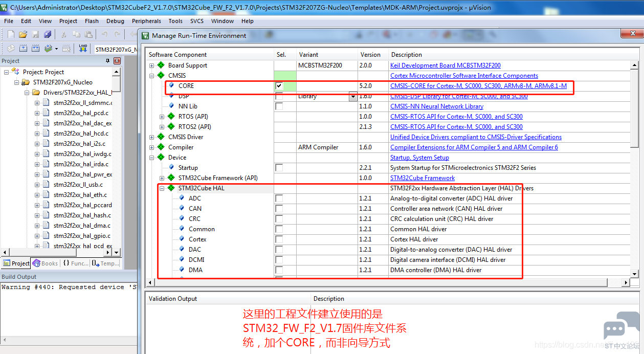Open the STM32F207xG target selection combo box
The image size is (644, 354).
pyautogui.click(x=115, y=50)
